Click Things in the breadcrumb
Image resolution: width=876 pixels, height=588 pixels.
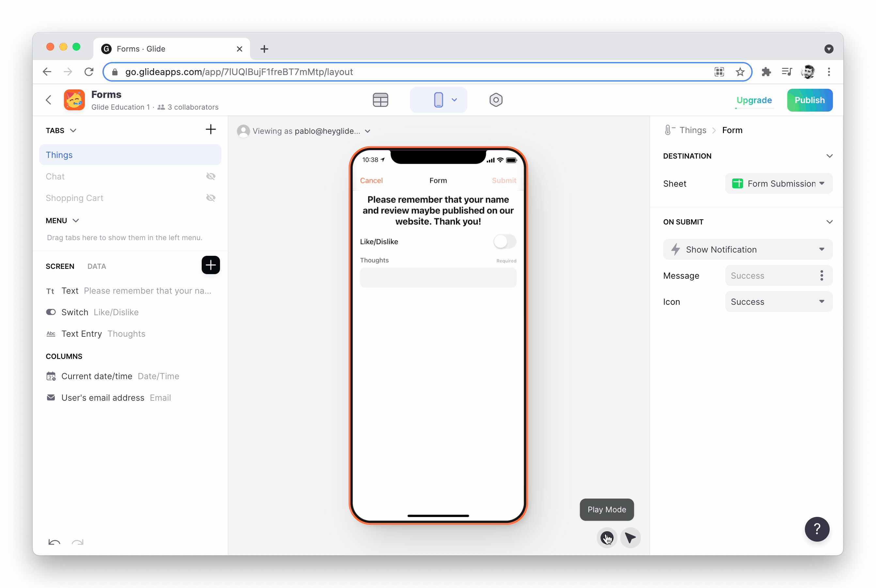coord(692,130)
